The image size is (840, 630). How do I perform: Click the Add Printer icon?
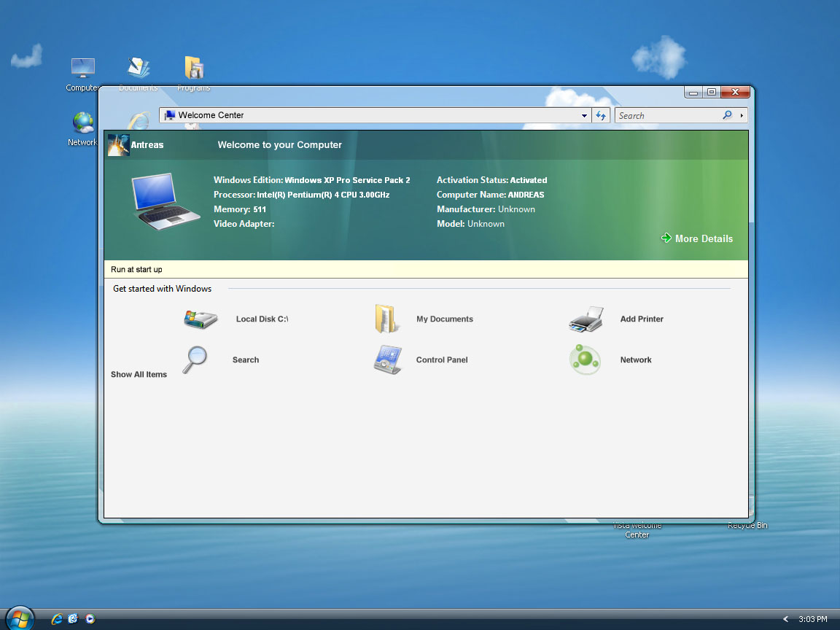click(x=586, y=319)
